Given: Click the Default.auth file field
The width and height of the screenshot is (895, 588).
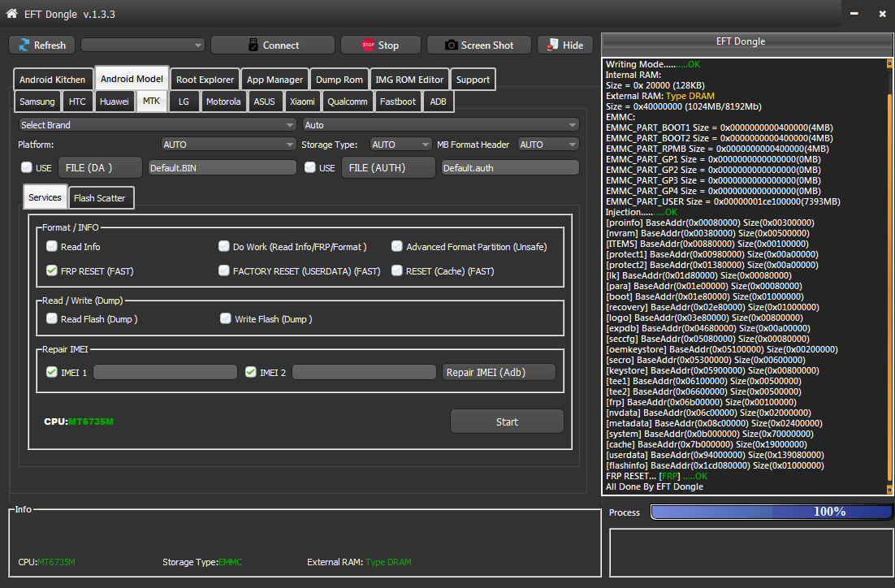Looking at the screenshot, I should pyautogui.click(x=510, y=167).
